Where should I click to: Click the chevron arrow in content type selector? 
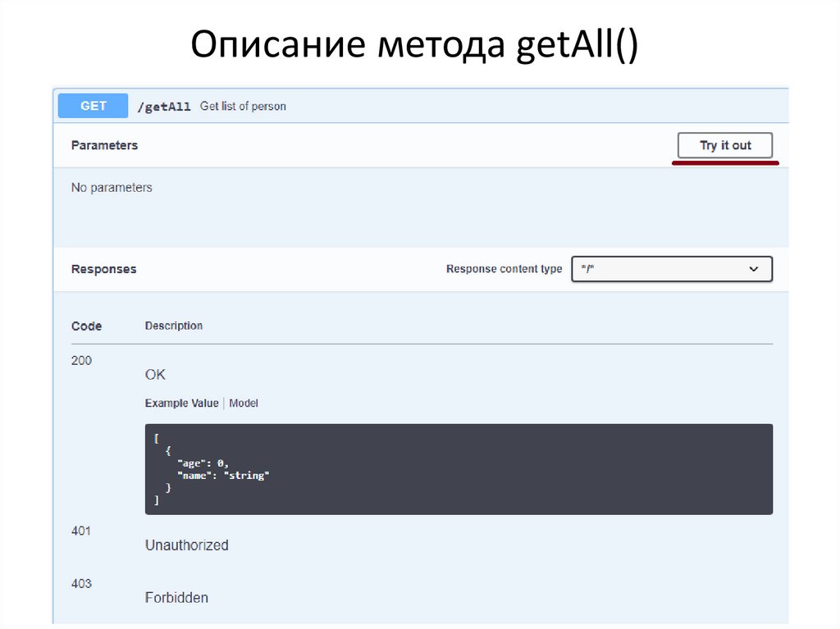coord(754,269)
